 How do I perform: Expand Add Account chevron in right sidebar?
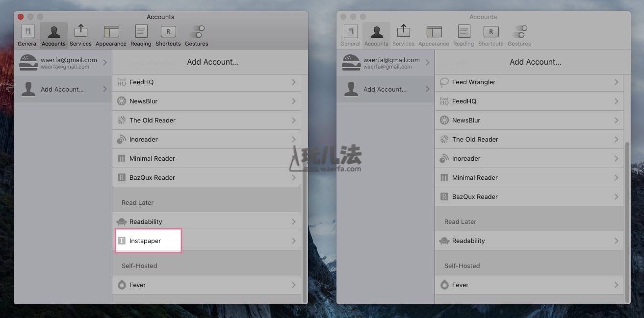pyautogui.click(x=427, y=89)
